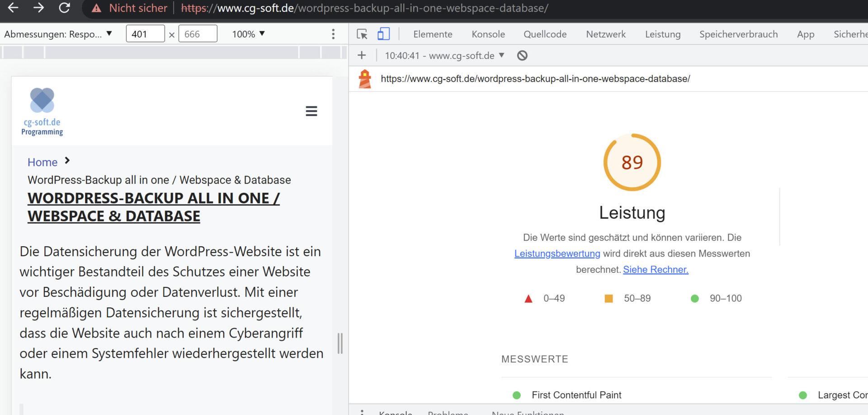Click the Lighthouse report URL text
868x415 pixels.
[x=535, y=79]
